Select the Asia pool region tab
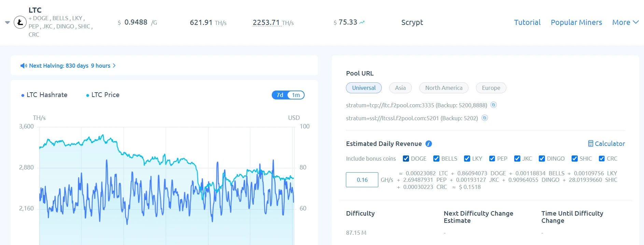The image size is (644, 245). (x=400, y=88)
